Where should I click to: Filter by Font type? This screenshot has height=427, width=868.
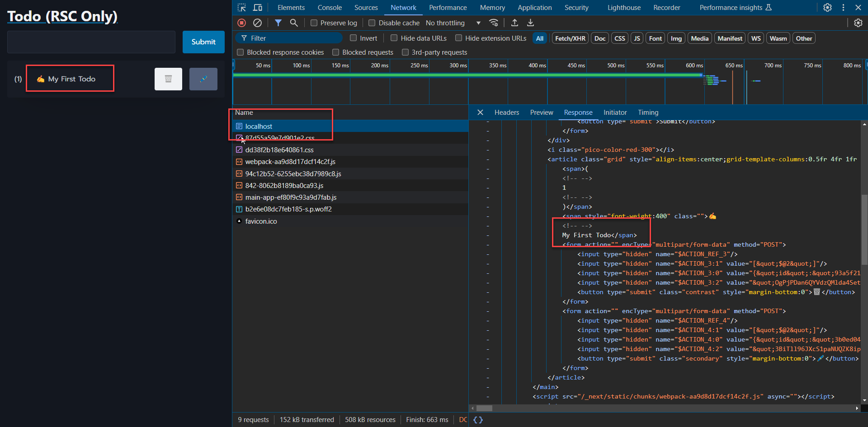[656, 38]
